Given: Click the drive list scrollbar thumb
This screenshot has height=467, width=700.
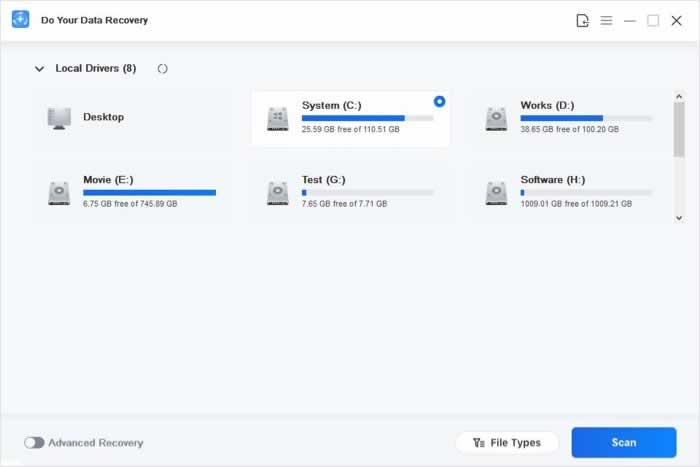Looking at the screenshot, I should (679, 130).
